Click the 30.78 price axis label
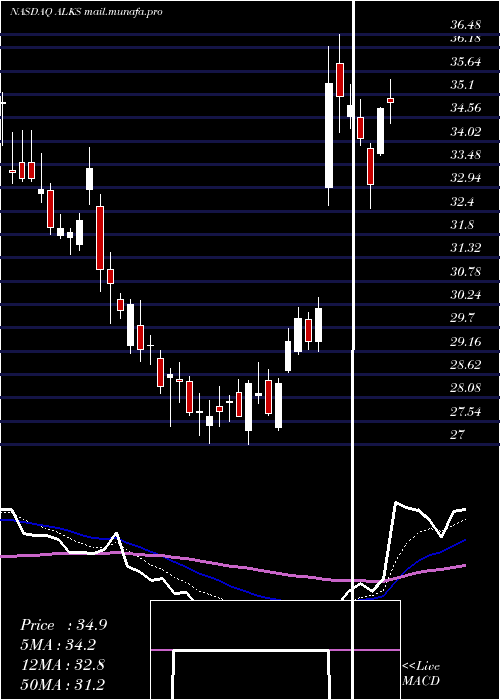The image size is (500, 700). pyautogui.click(x=466, y=272)
